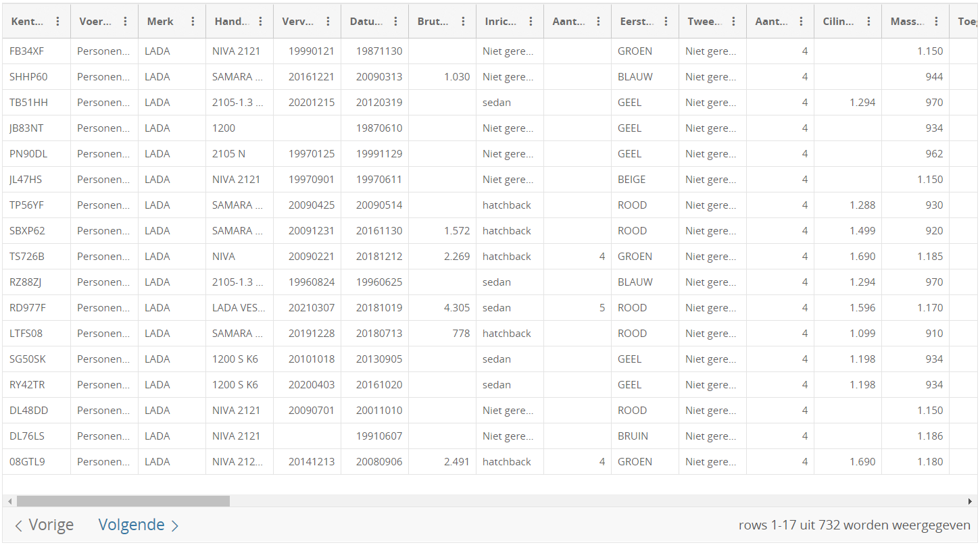Click the BEIGE color cell
Screen dimensions: 980x545
coord(645,180)
